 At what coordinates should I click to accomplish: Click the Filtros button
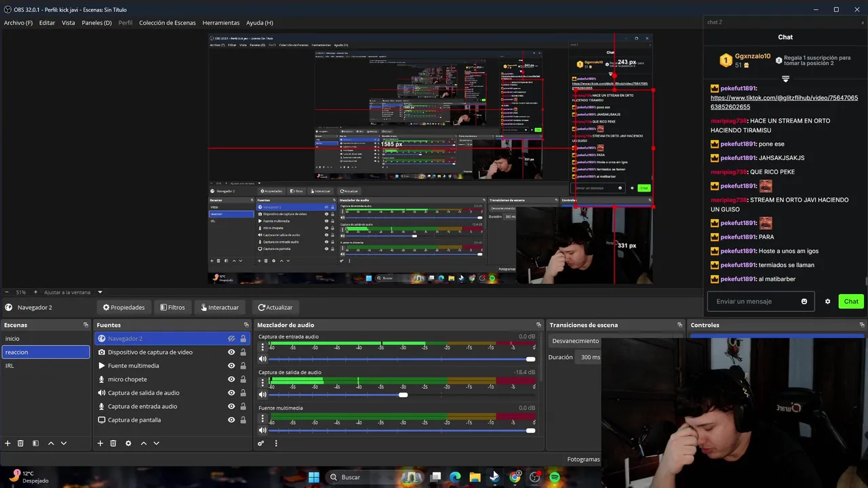[x=172, y=307]
